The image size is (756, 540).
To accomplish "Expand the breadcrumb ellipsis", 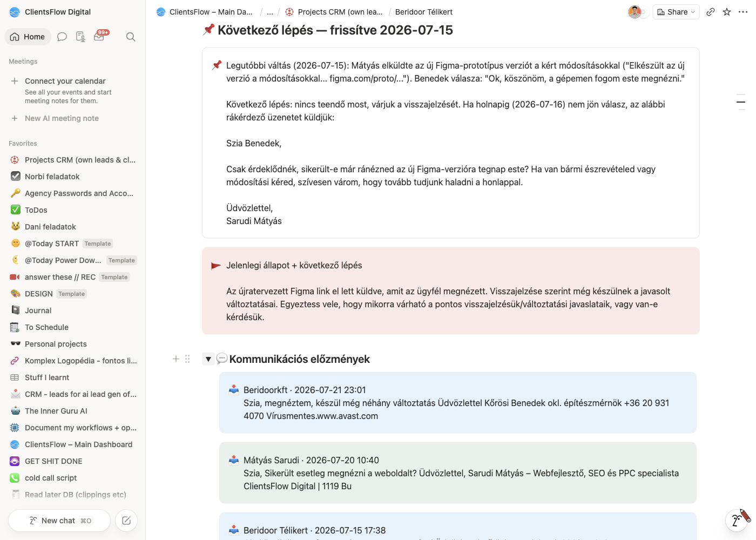I will pos(270,12).
